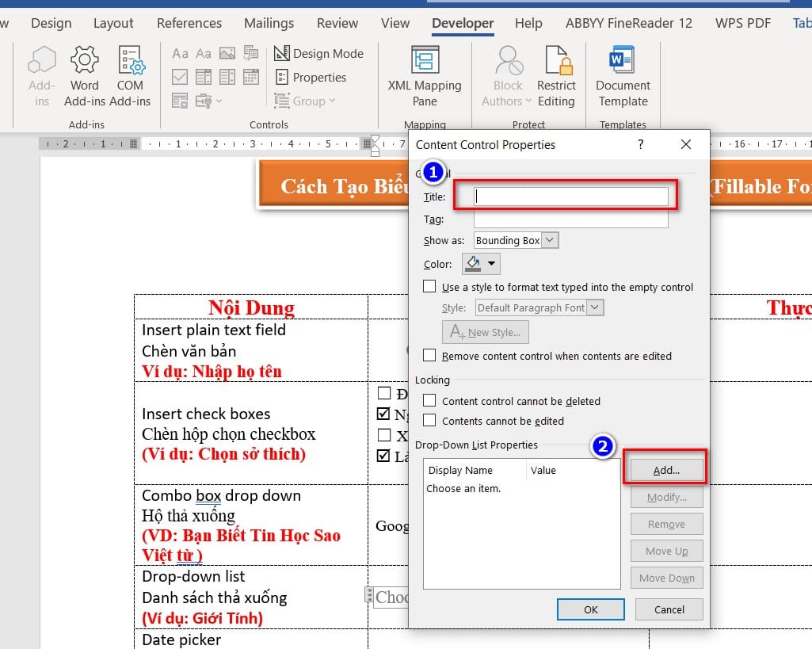Viewport: 812px width, 649px height.
Task: Open control Properties from the ribbon
Action: [311, 77]
